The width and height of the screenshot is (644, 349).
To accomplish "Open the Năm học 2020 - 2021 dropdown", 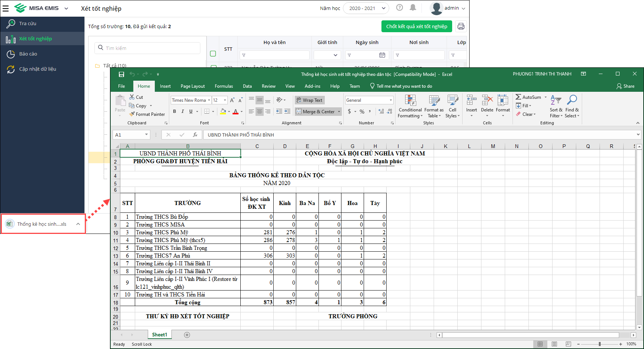I will pos(366,8).
